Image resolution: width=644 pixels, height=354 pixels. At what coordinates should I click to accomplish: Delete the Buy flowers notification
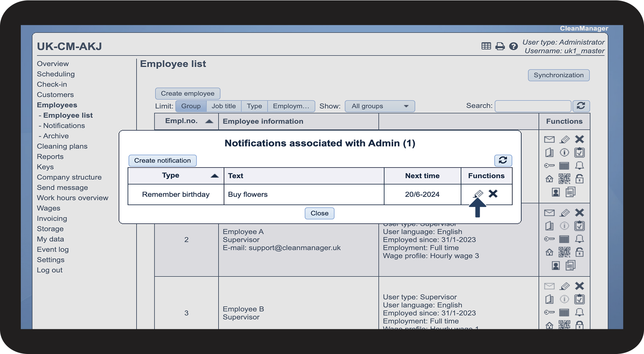coord(493,194)
